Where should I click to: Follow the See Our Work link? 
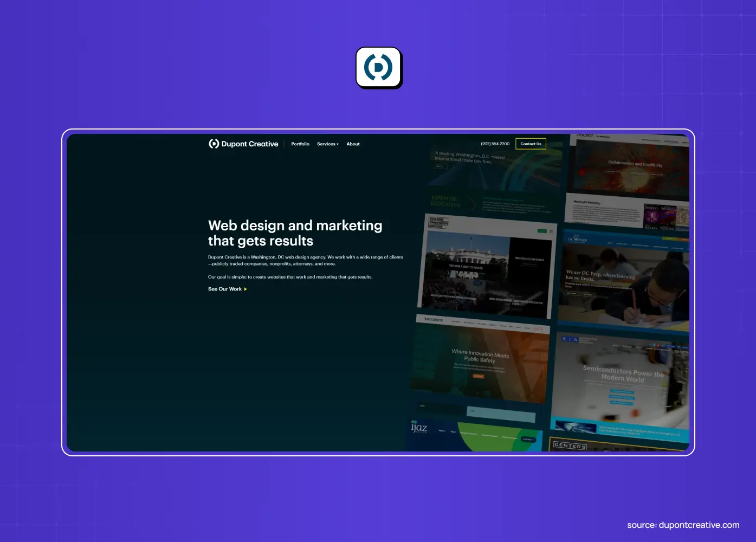click(x=228, y=289)
